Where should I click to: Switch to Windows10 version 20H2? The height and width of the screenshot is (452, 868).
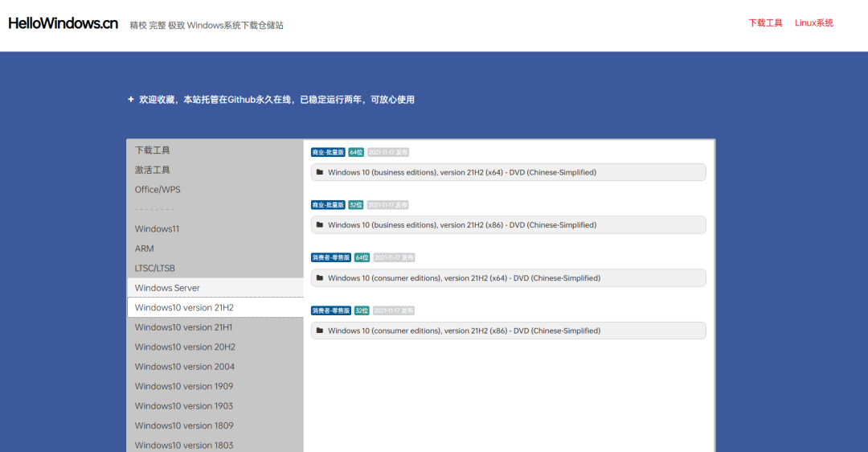(185, 347)
